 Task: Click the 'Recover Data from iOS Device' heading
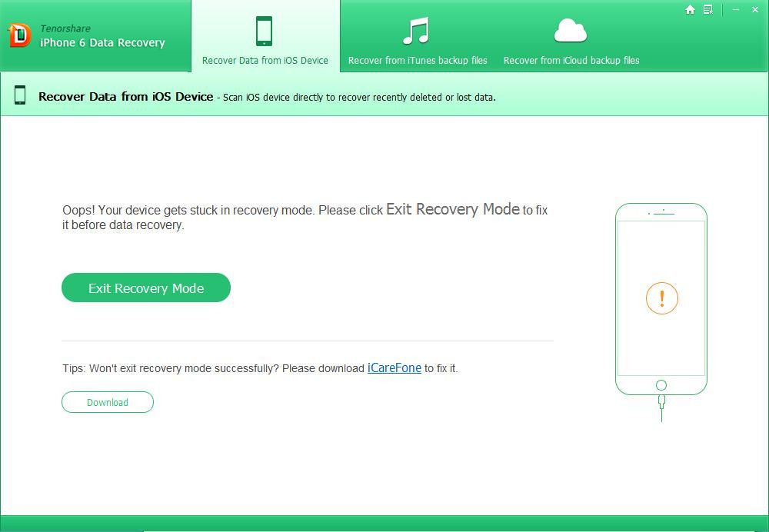[x=126, y=97]
